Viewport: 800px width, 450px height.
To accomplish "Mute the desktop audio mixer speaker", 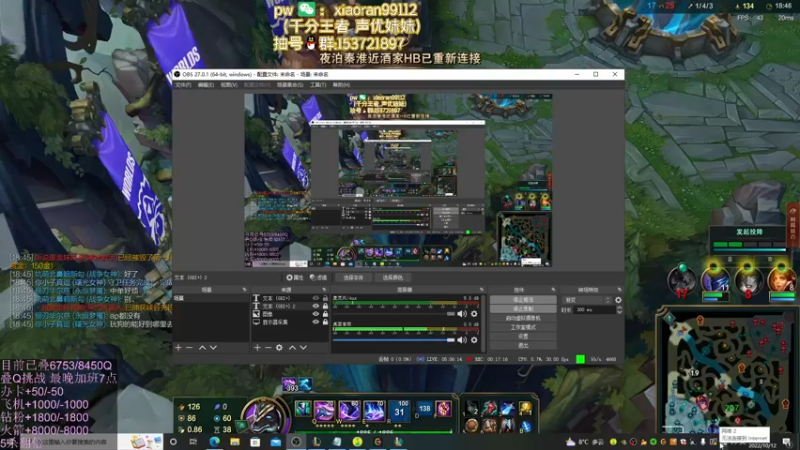I will [462, 340].
